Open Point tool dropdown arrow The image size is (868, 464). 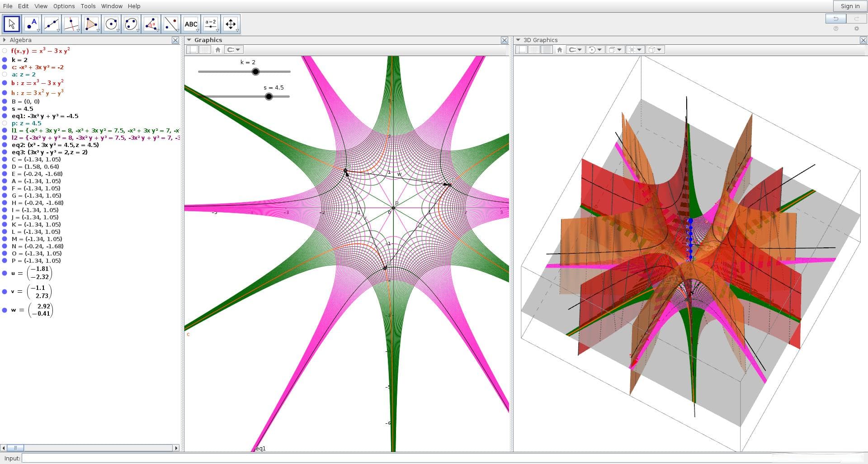(x=38, y=31)
